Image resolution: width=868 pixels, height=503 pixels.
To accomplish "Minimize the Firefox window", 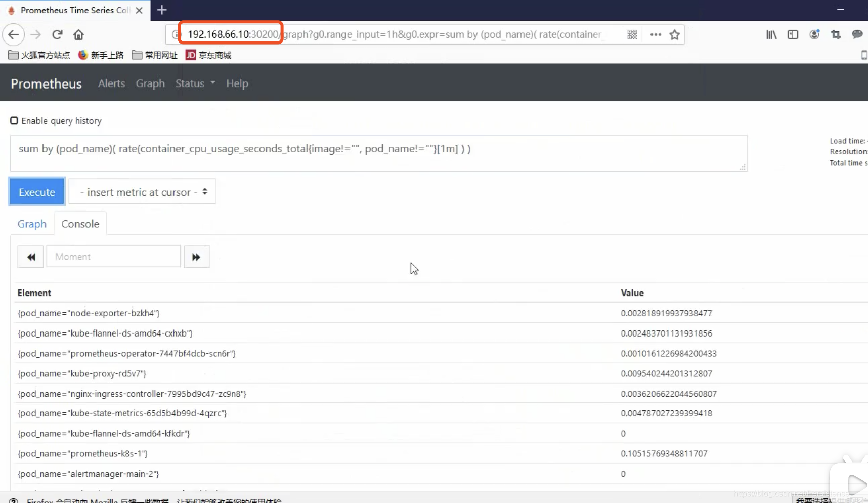I will [841, 10].
